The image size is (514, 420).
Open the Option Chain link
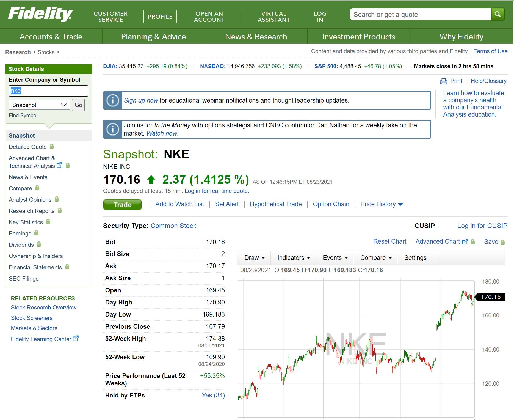pyautogui.click(x=331, y=204)
